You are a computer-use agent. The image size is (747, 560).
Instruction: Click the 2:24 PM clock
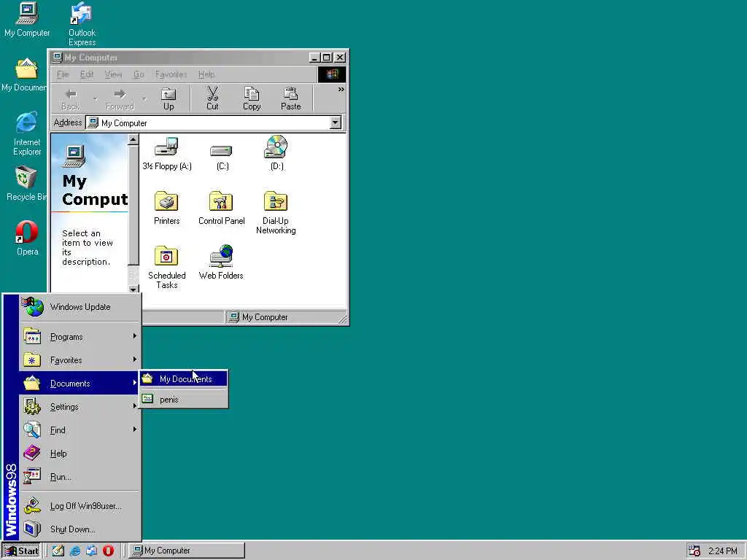pos(722,551)
